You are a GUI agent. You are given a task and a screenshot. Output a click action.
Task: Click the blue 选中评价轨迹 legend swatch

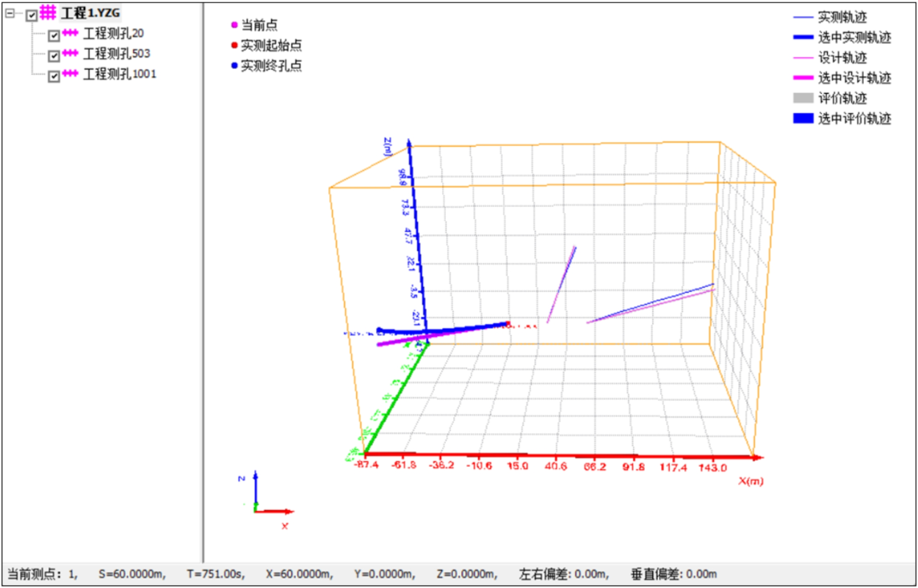pyautogui.click(x=803, y=119)
